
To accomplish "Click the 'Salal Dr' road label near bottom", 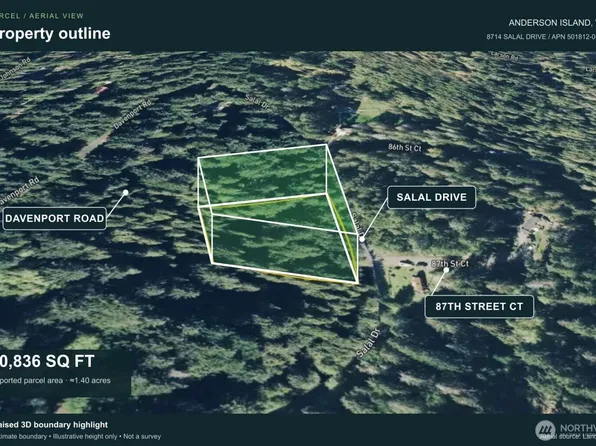I will click(368, 343).
